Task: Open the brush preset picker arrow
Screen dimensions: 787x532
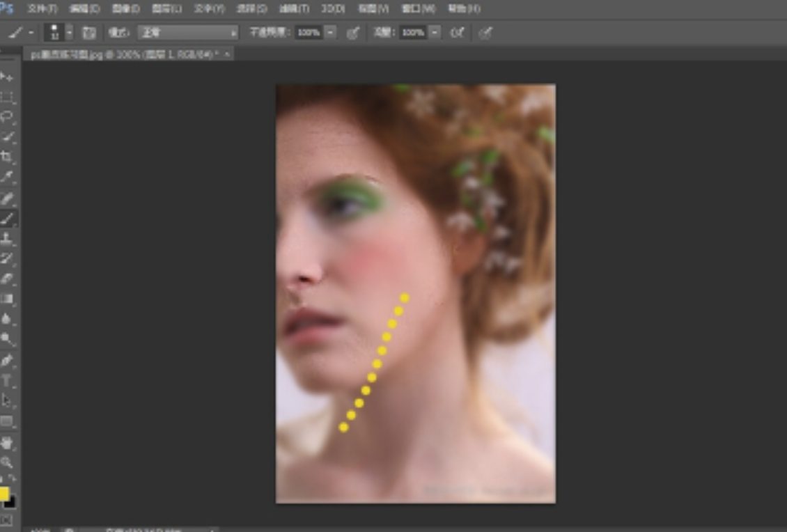Action: pyautogui.click(x=69, y=33)
